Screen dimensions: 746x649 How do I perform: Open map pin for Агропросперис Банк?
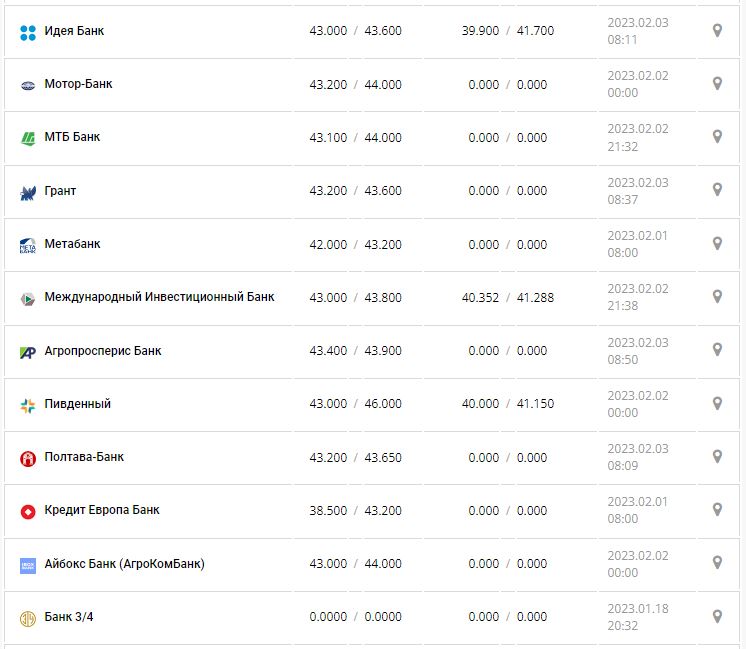click(717, 350)
